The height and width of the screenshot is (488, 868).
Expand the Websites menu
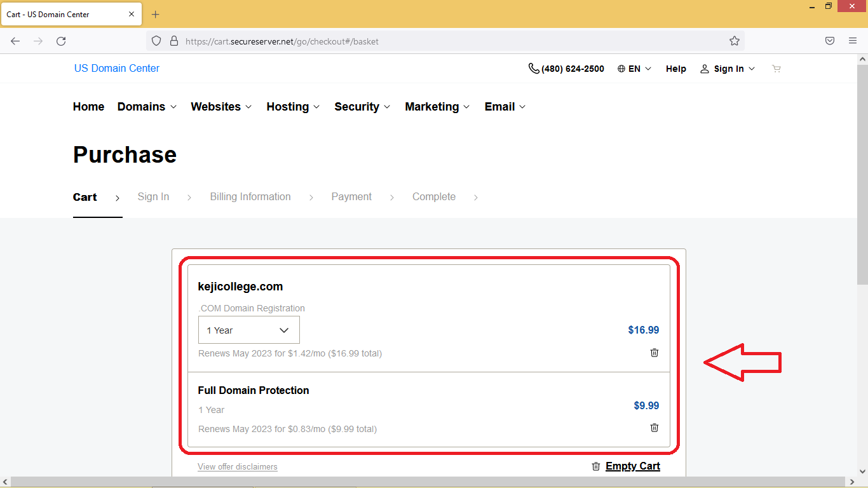coord(221,107)
